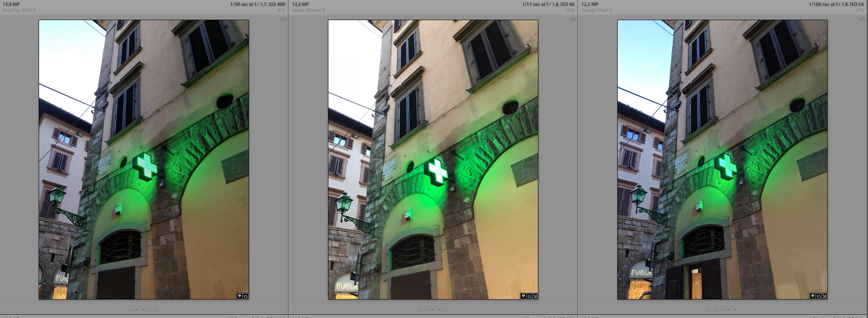
Task: Set five-star rating under the OnePlus A5010 photo
Action: click(157, 310)
